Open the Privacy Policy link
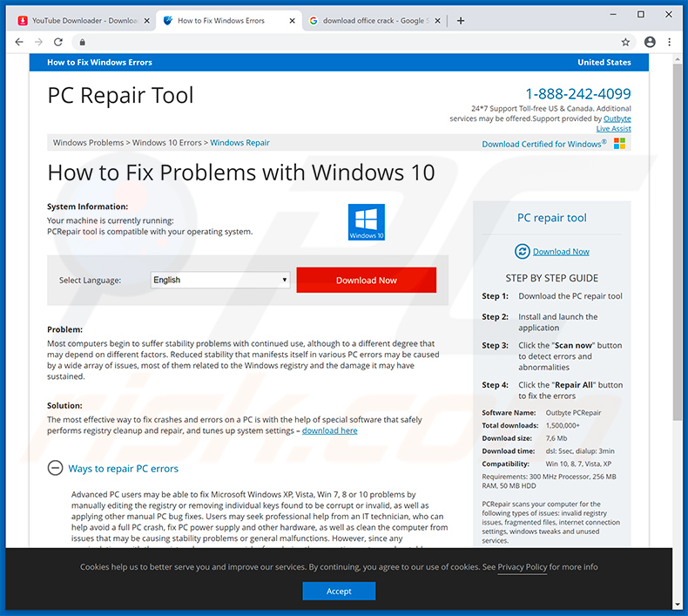The image size is (688, 616). point(523,567)
